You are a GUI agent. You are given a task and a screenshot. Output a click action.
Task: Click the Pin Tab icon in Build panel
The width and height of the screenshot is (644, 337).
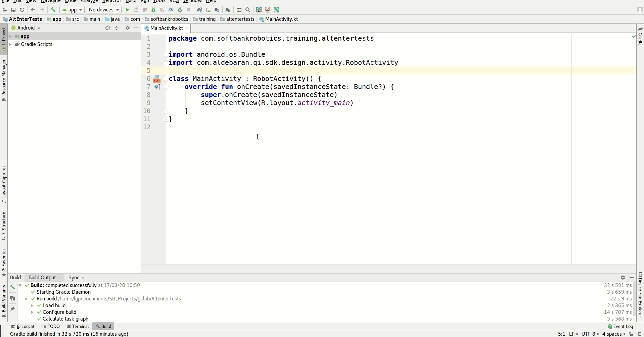click(x=12, y=309)
